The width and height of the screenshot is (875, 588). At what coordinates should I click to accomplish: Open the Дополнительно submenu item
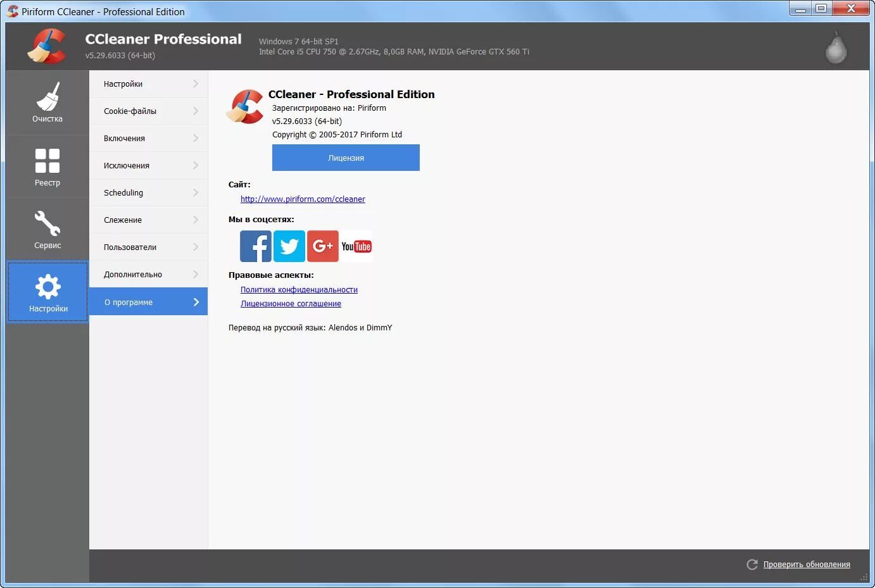click(148, 274)
